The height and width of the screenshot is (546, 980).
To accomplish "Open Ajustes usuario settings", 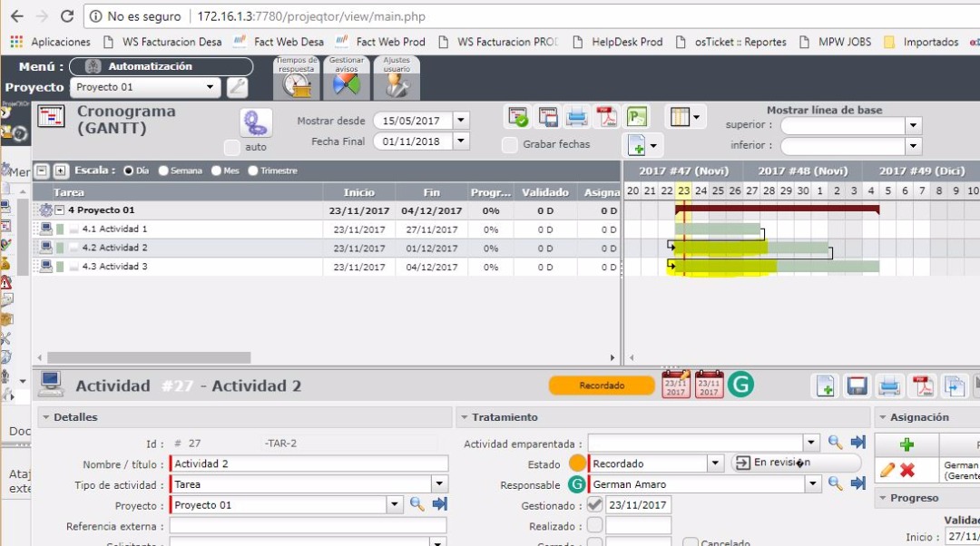I will pyautogui.click(x=397, y=80).
